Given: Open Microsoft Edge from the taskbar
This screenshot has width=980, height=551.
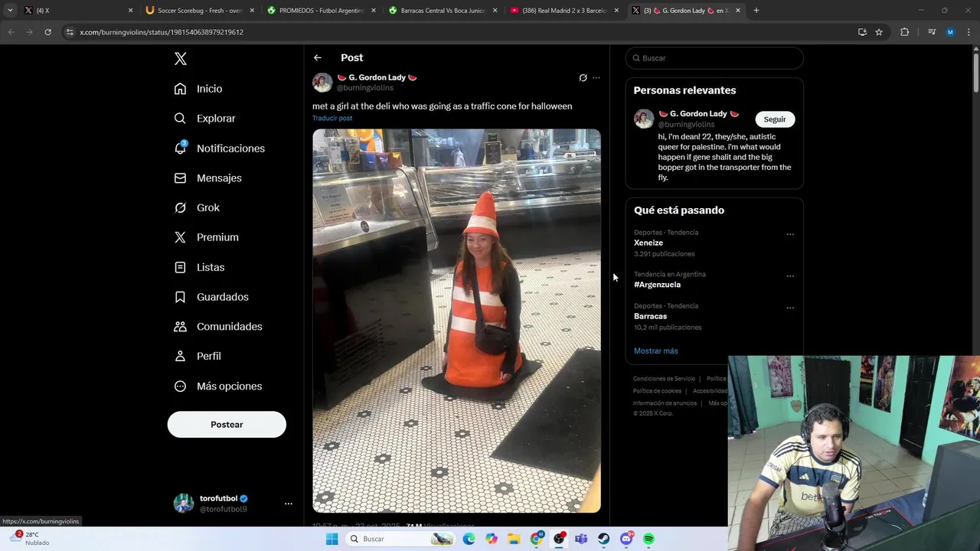Looking at the screenshot, I should pos(469,539).
